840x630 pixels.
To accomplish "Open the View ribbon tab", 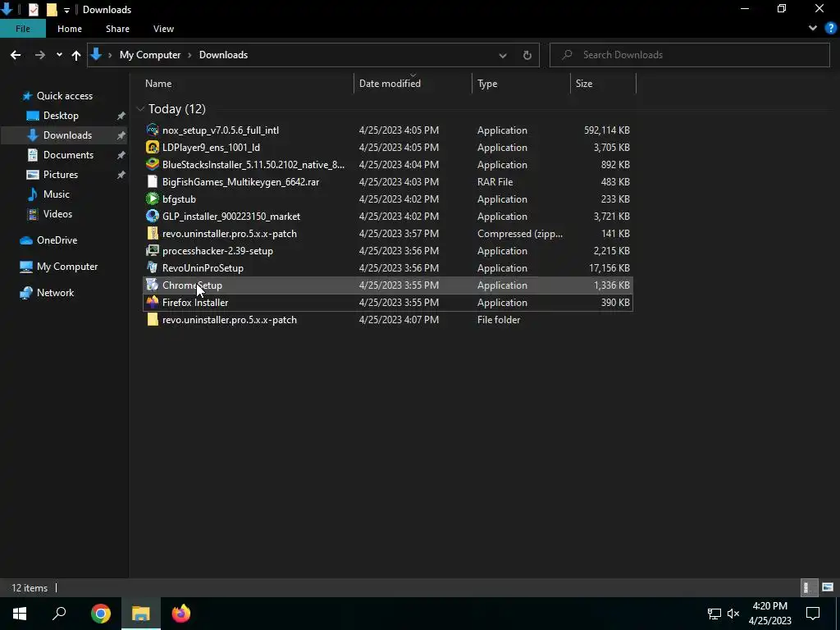I will coord(163,29).
